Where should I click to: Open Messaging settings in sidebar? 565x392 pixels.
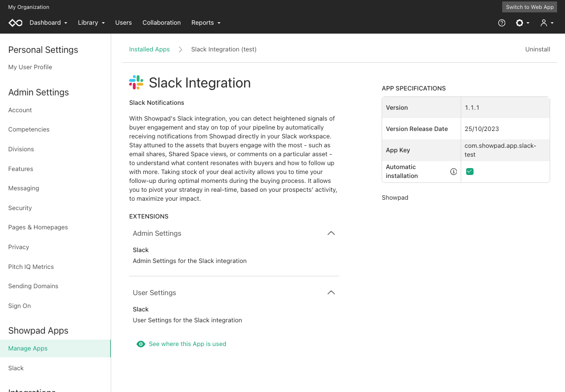click(x=24, y=188)
